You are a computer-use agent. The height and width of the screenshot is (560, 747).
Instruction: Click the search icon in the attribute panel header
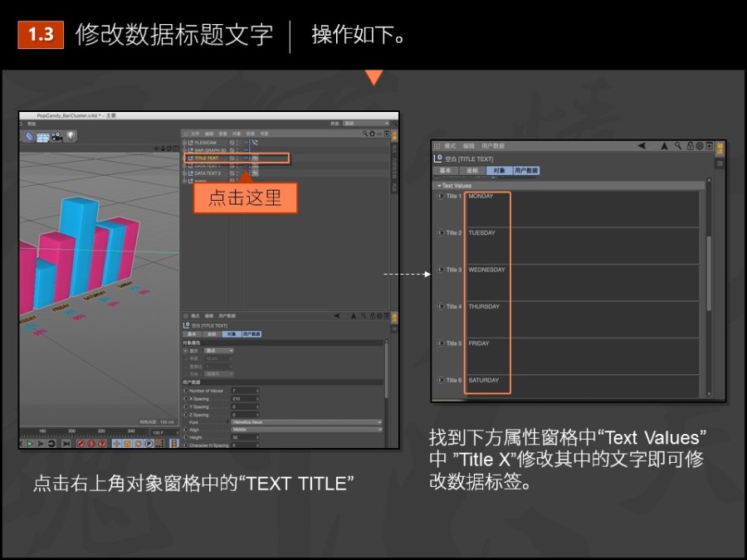(363, 315)
